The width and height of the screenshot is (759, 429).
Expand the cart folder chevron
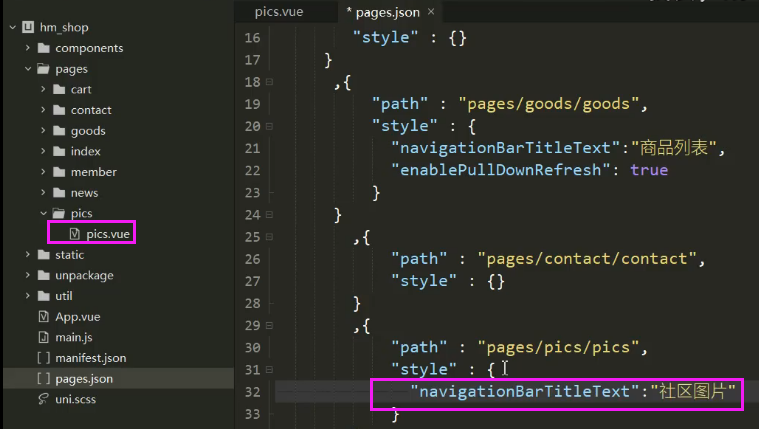tap(43, 89)
